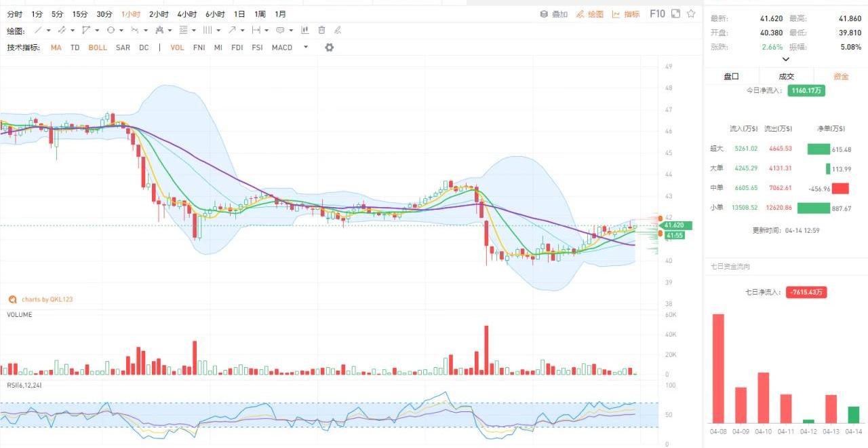Screen dimensions: 868x448
Task: Click the trash icon to delete drawings
Action: click(x=321, y=31)
